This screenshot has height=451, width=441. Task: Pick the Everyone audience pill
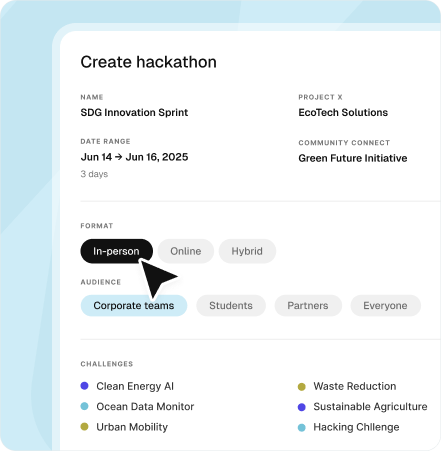pyautogui.click(x=385, y=305)
